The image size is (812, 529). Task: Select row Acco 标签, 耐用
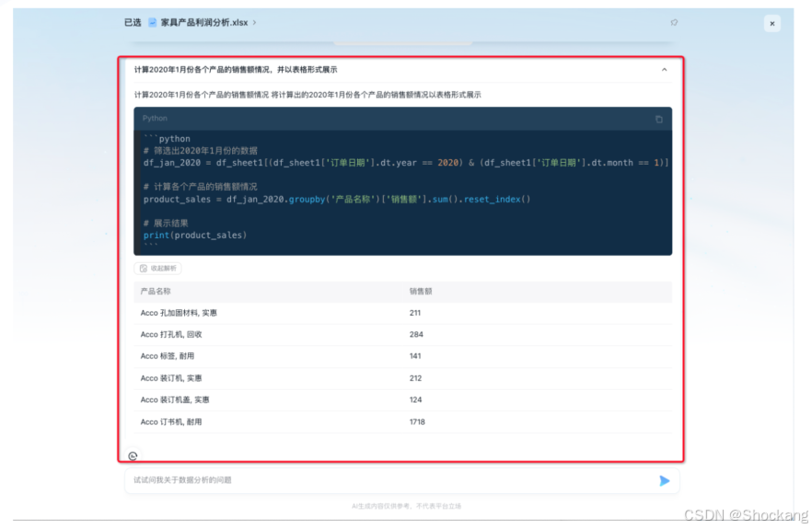tap(403, 356)
